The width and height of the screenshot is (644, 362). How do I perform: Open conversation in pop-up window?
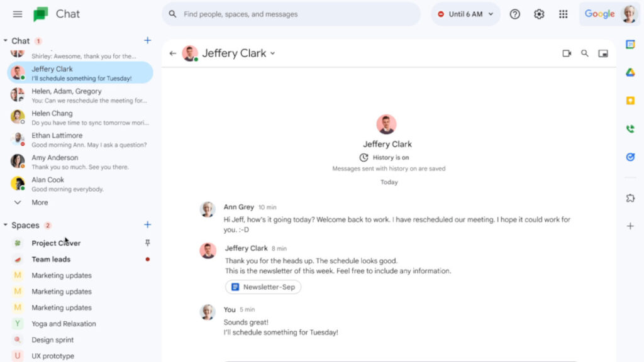[x=603, y=53]
